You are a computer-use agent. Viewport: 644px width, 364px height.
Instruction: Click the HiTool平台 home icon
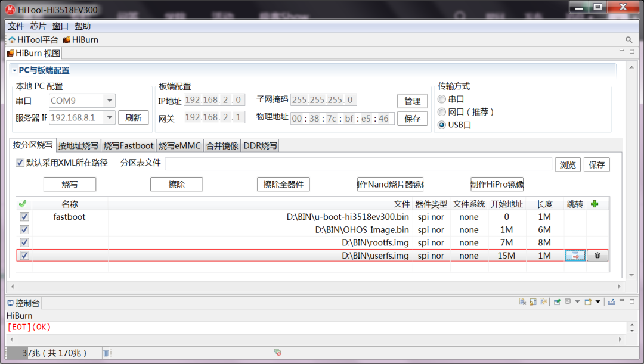(12, 40)
